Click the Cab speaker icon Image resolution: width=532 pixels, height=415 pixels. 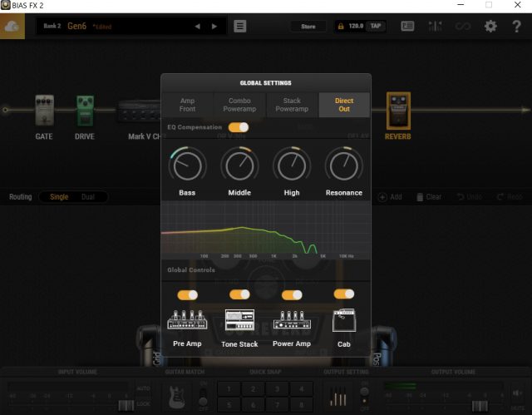coord(344,319)
